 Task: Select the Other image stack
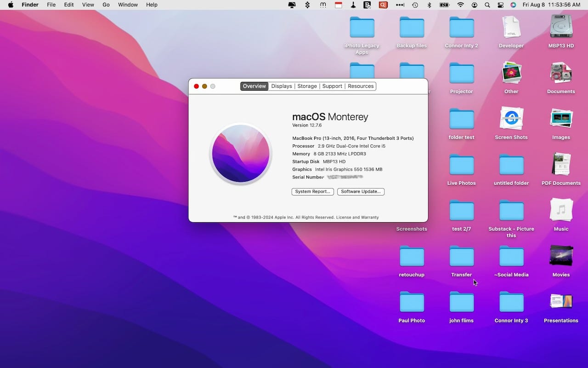pos(511,73)
